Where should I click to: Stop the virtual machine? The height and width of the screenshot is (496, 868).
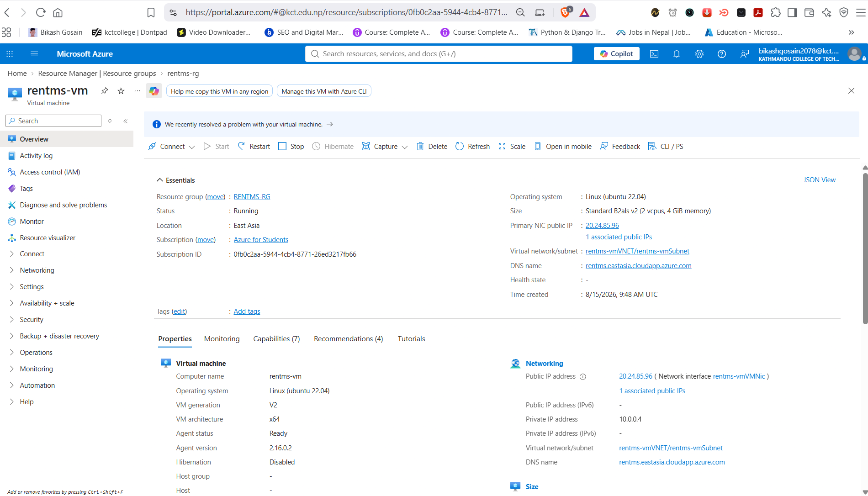tap(291, 147)
